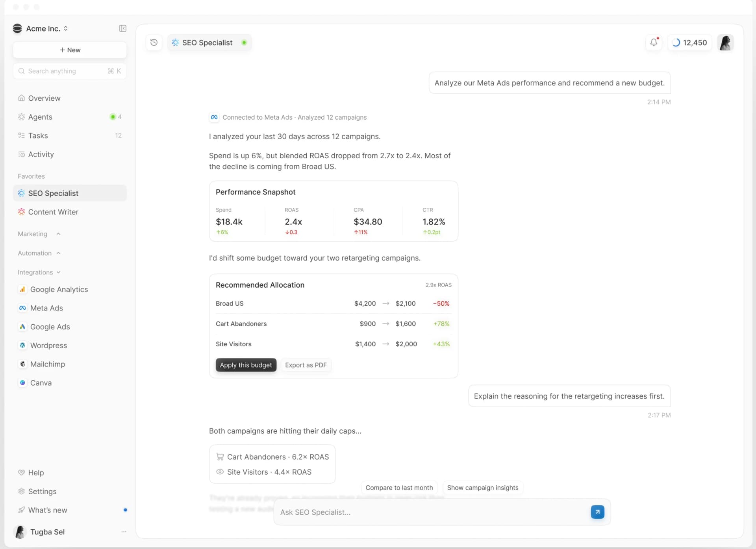The image size is (756, 549).
Task: Open Acme Inc. workspace switcher
Action: pyautogui.click(x=40, y=28)
